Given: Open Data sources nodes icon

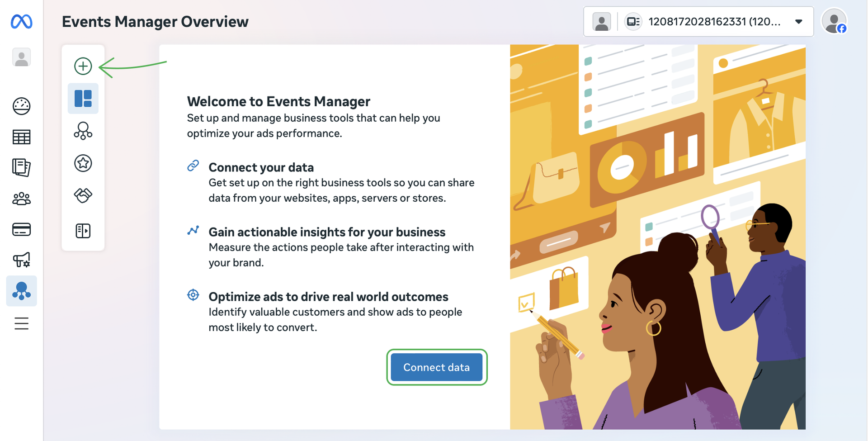Looking at the screenshot, I should (83, 131).
